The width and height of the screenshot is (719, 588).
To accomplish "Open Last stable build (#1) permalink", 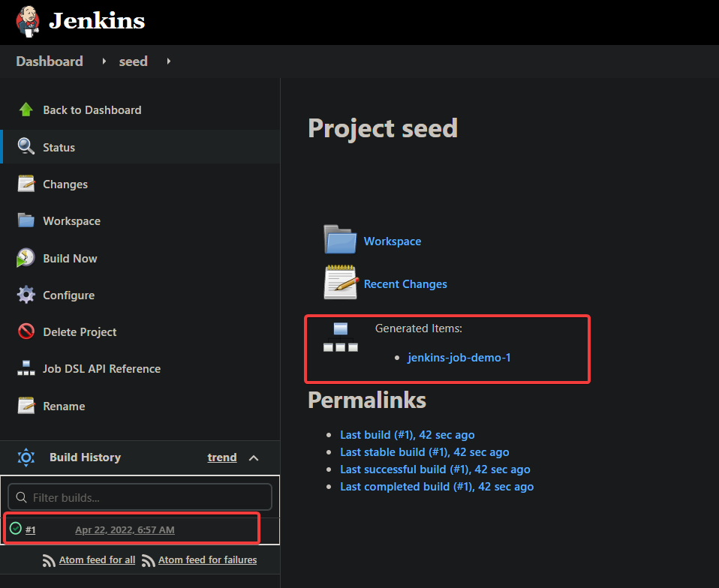I will (x=425, y=452).
